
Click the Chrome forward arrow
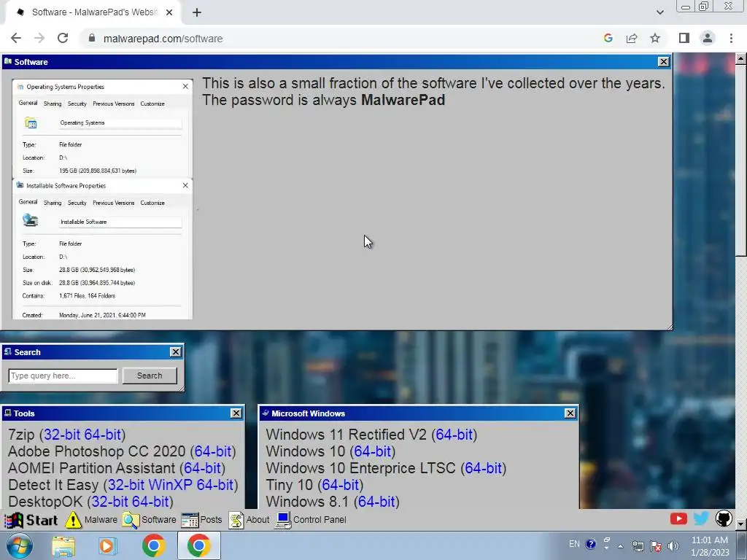(39, 39)
